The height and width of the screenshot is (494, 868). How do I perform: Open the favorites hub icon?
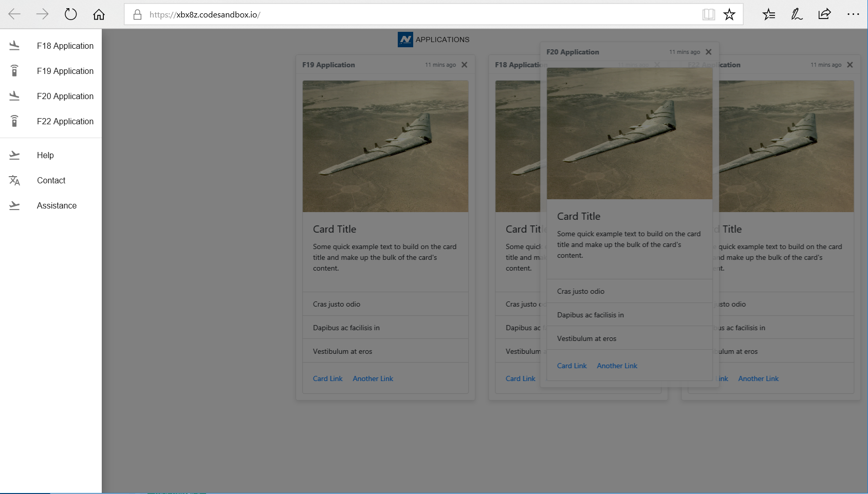click(x=769, y=14)
